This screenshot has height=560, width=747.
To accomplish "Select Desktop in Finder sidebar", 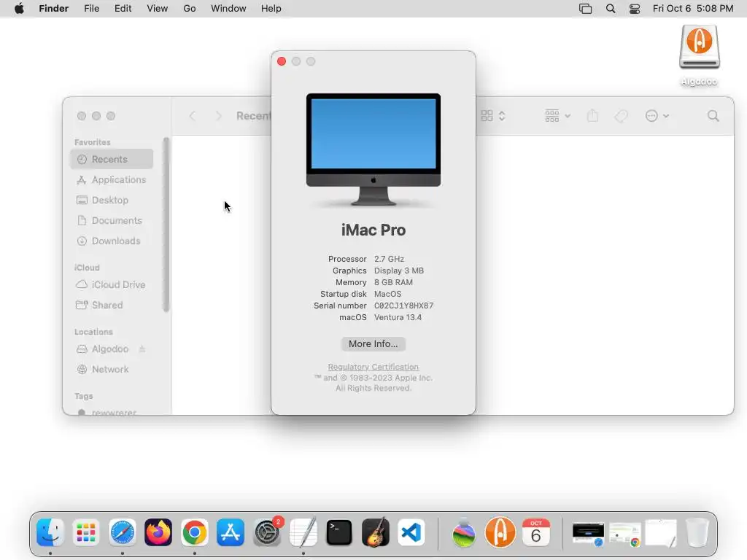I will tap(112, 200).
